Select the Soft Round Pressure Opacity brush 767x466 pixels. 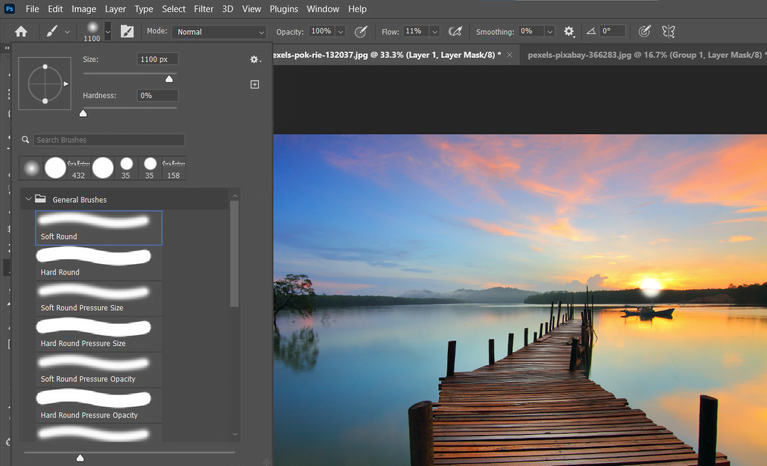coord(99,370)
